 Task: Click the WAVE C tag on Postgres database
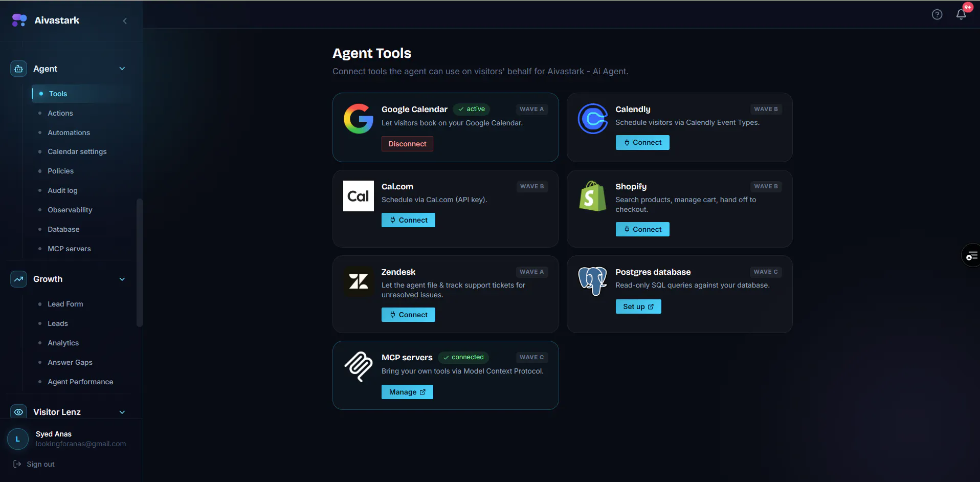tap(766, 272)
